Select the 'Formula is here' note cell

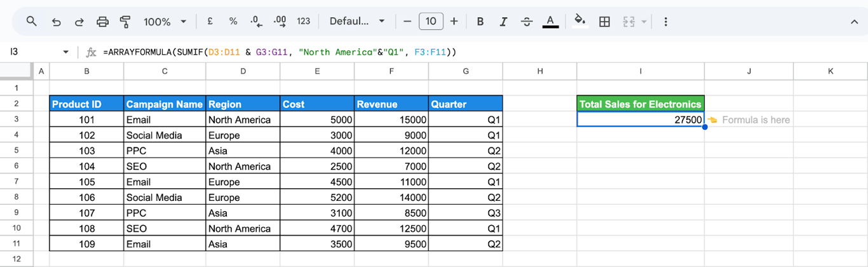pyautogui.click(x=749, y=120)
